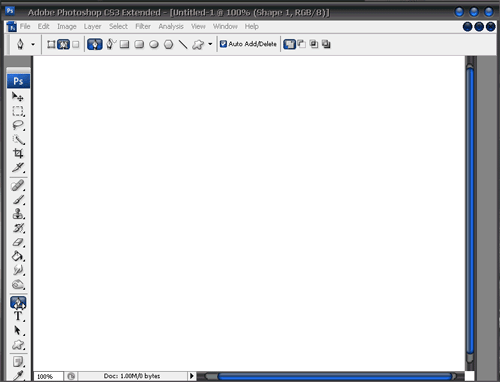
Task: Open the Layer menu
Action: coord(92,26)
